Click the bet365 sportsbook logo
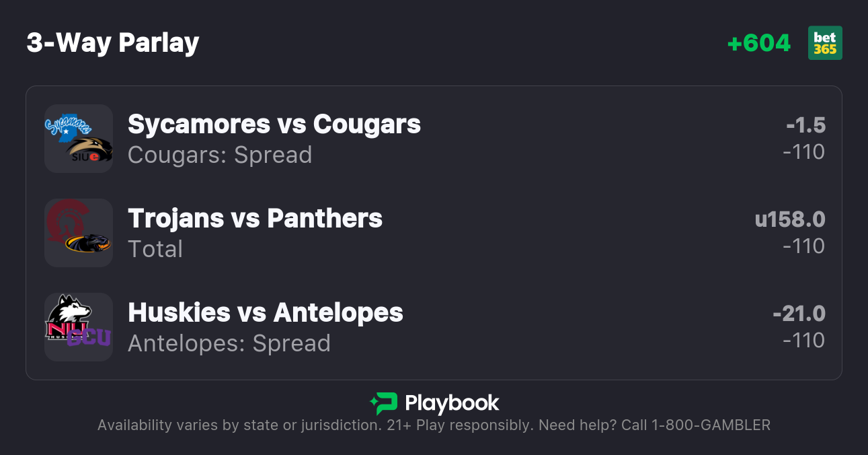The height and width of the screenshot is (455, 868). click(x=825, y=43)
